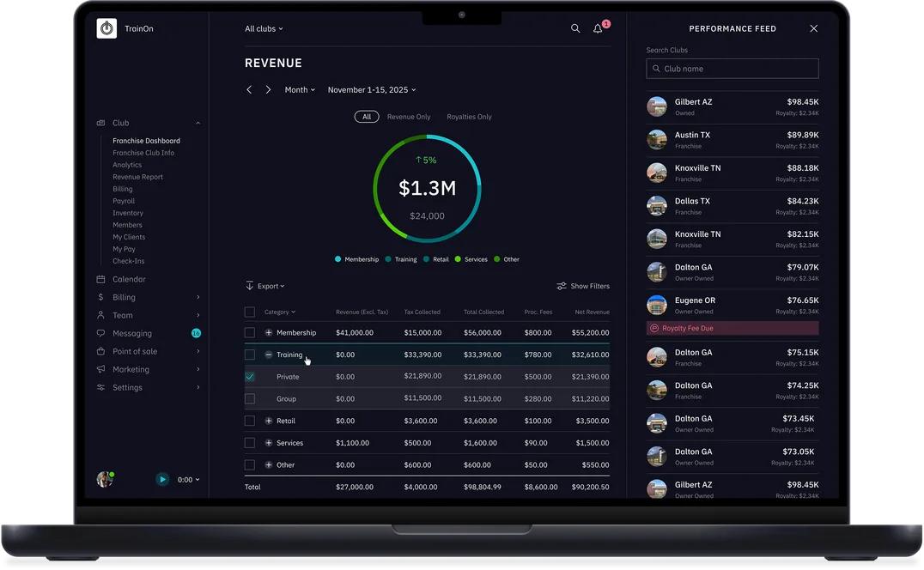
Task: Click the Messaging unread badge
Action: pos(197,333)
